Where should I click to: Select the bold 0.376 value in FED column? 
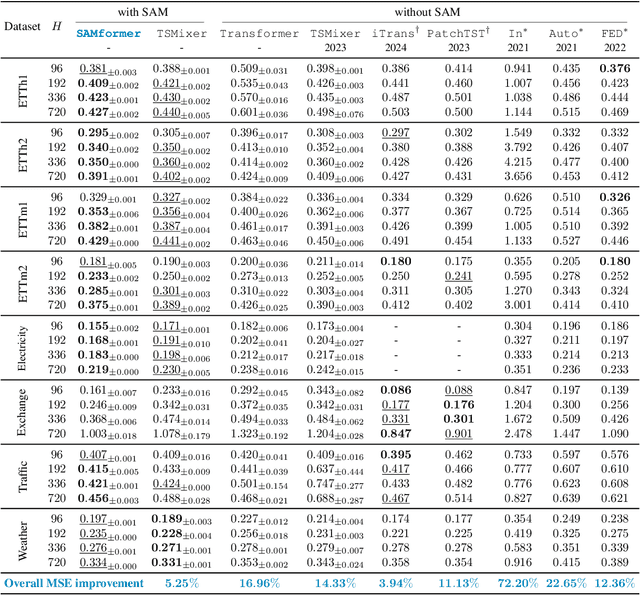coord(615,69)
